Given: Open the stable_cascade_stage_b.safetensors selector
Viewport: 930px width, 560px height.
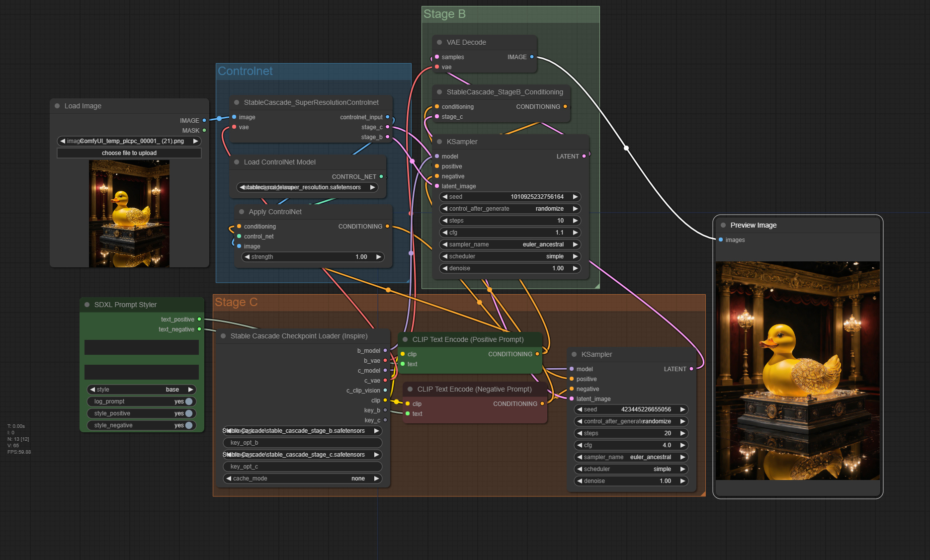Looking at the screenshot, I should 302,431.
